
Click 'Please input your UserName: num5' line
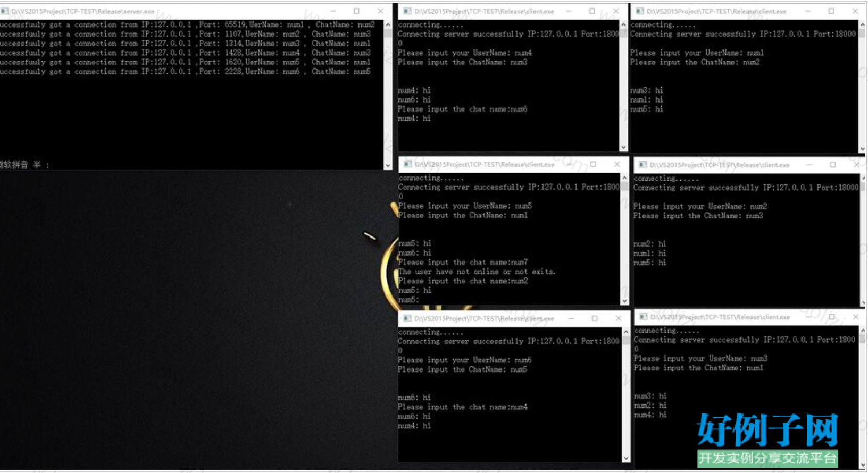465,206
